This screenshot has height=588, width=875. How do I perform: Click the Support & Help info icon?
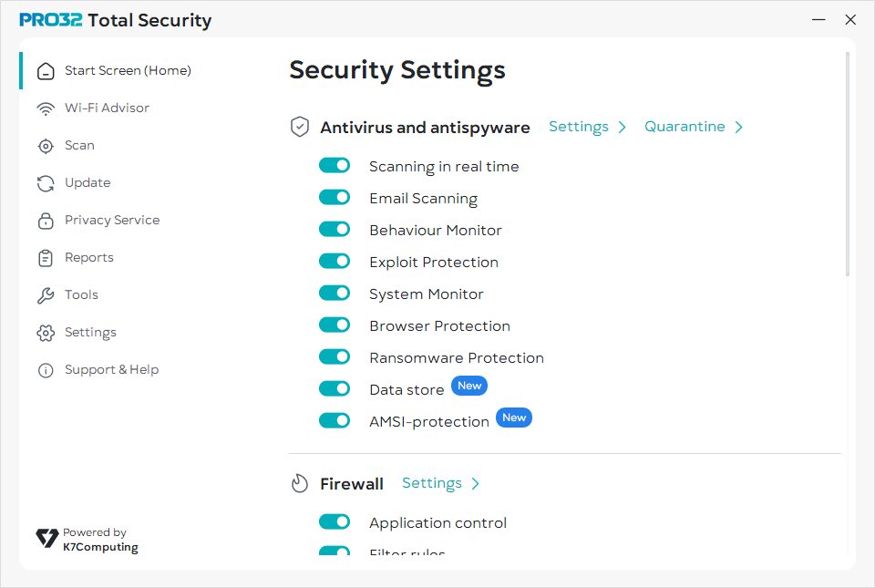[46, 370]
